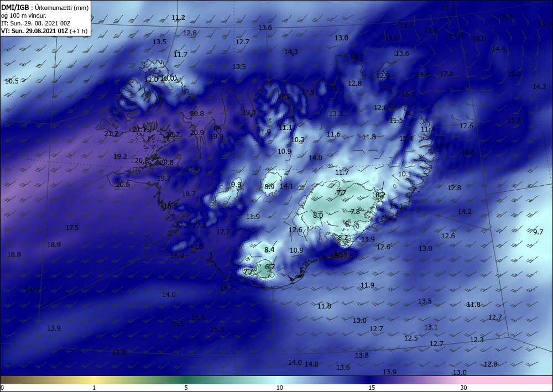Select the 17.3 value label
This screenshot has width=553, height=392.
coord(199,225)
